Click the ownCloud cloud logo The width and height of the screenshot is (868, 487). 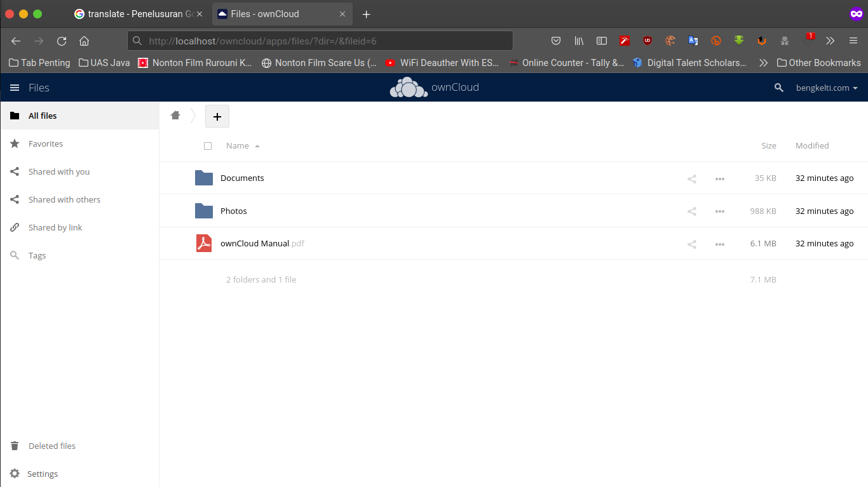pos(409,88)
